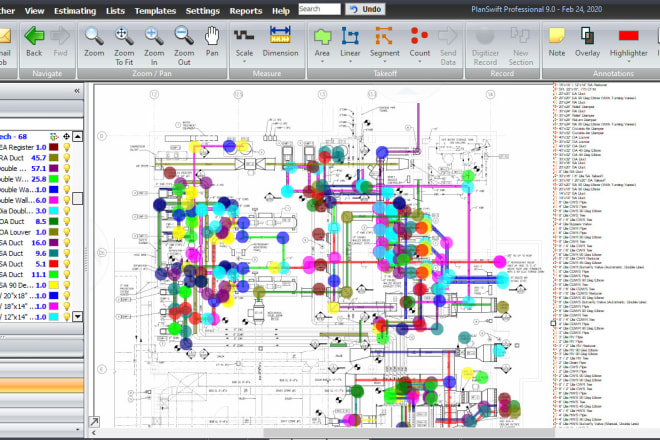Select the Zoom magnifier tool
This screenshot has width=660, height=440.
coord(94,42)
